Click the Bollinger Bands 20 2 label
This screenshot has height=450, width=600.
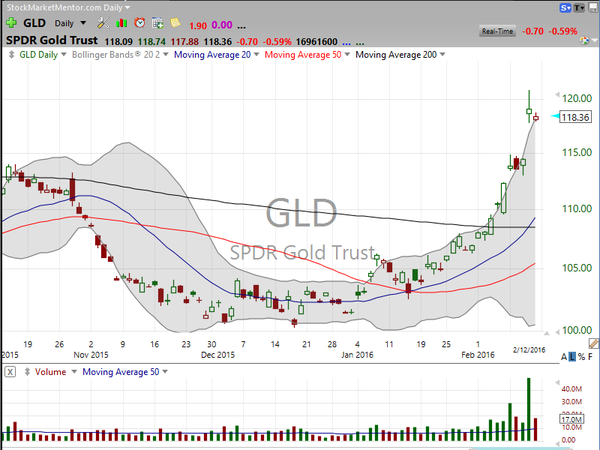pos(116,55)
